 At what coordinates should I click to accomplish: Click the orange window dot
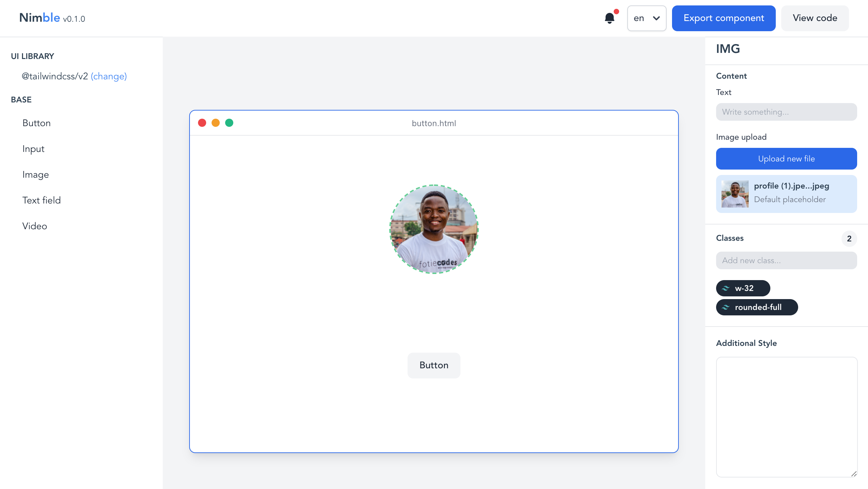tap(216, 123)
